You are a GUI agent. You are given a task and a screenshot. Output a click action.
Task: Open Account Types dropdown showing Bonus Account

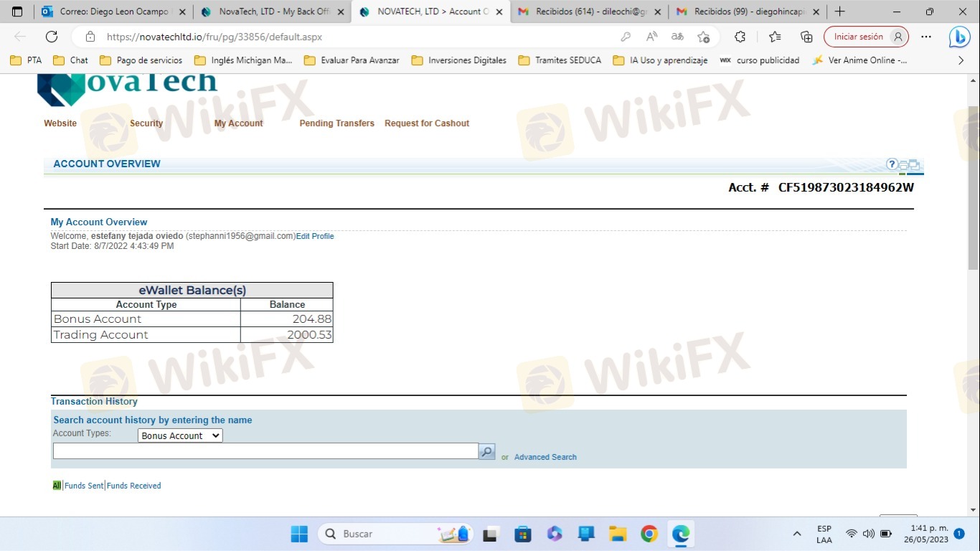point(180,435)
